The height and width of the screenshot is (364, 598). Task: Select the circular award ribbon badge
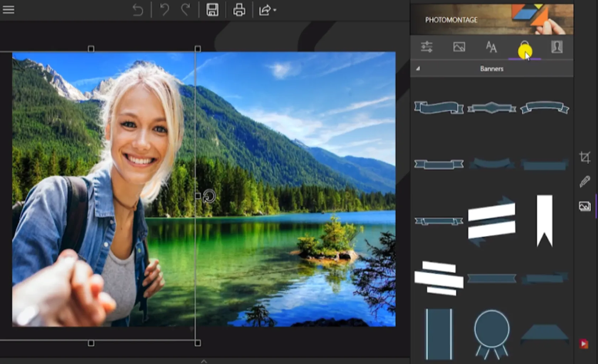pos(492,333)
